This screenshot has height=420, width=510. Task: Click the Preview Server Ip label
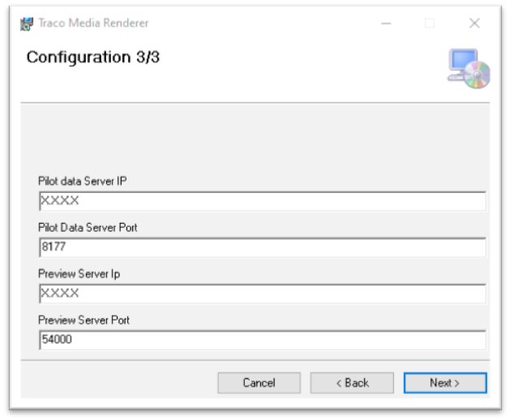pos(79,274)
